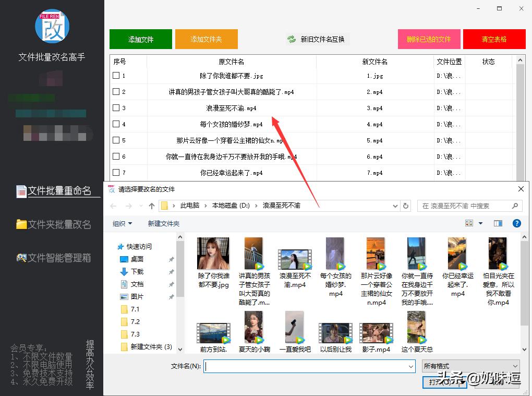Click the 添加文件 button
The image size is (532, 396).
coord(140,39)
